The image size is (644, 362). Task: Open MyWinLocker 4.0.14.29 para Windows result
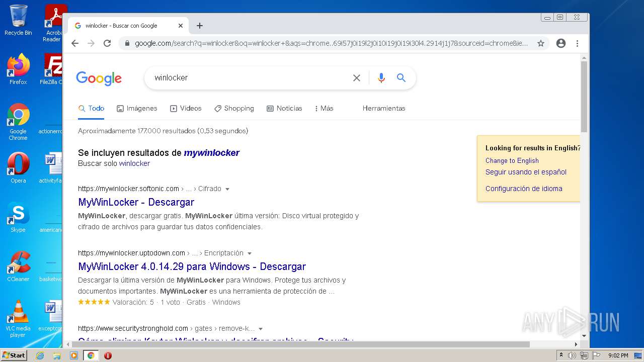[192, 266]
